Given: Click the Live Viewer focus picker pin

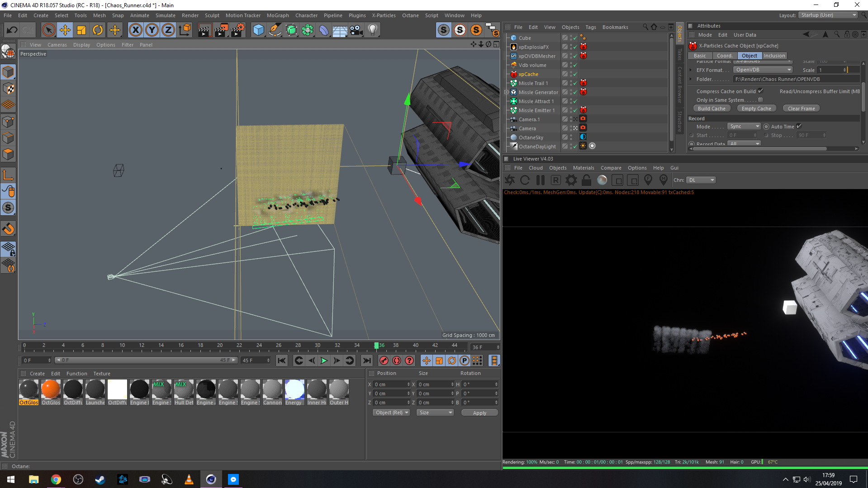Looking at the screenshot, I should [x=648, y=180].
